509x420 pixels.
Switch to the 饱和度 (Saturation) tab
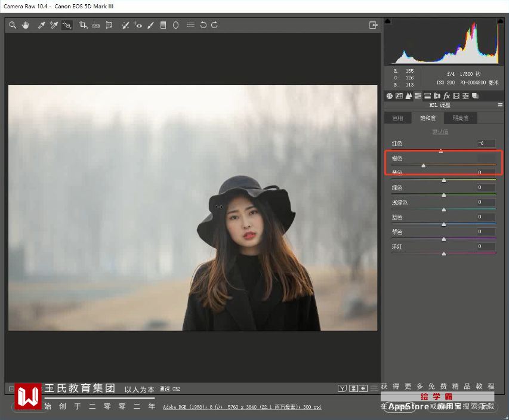pyautogui.click(x=428, y=118)
